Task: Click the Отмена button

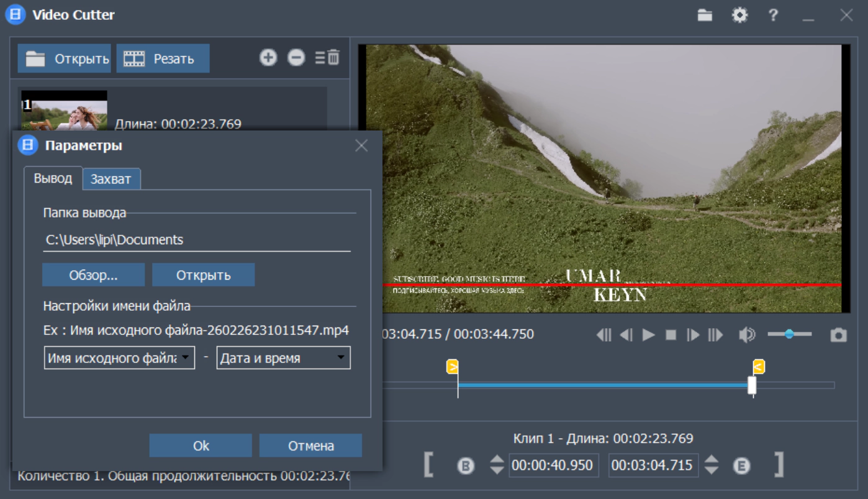Action: tap(310, 446)
